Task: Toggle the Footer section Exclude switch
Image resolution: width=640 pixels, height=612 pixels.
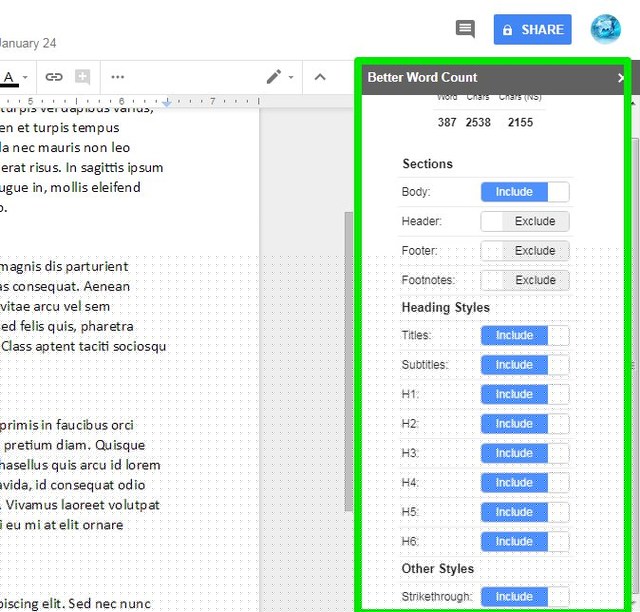Action: click(525, 251)
